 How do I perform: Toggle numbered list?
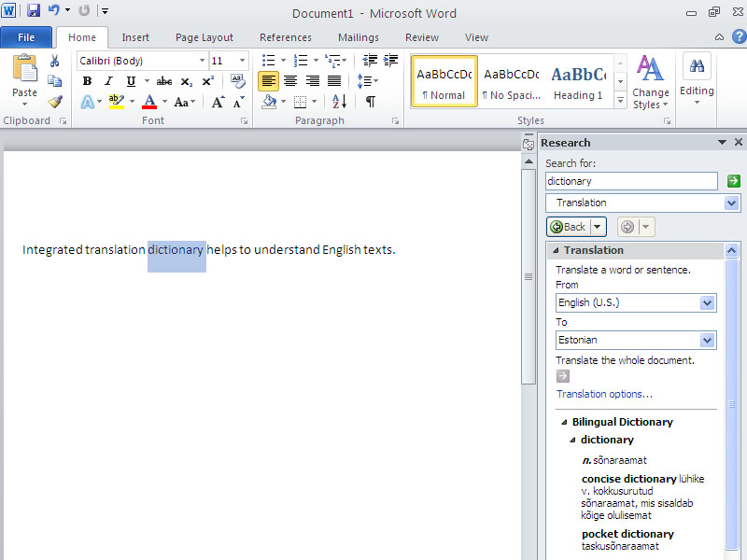click(301, 61)
